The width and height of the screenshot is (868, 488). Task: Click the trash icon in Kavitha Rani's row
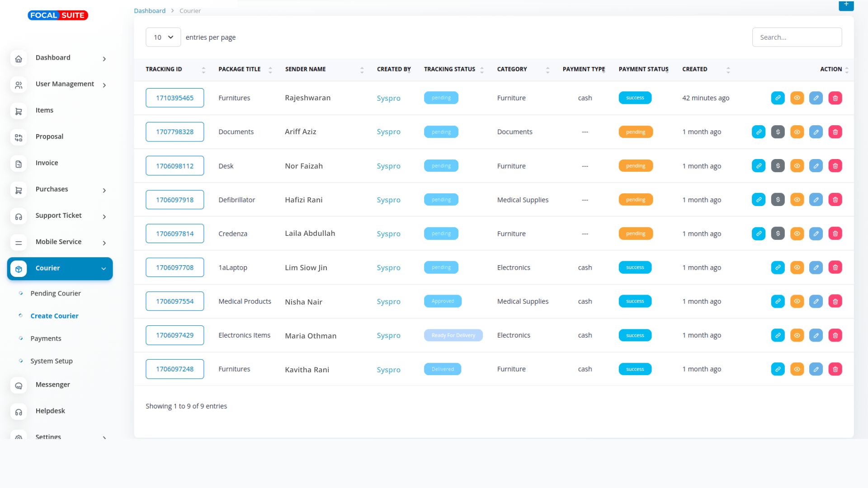click(x=835, y=369)
